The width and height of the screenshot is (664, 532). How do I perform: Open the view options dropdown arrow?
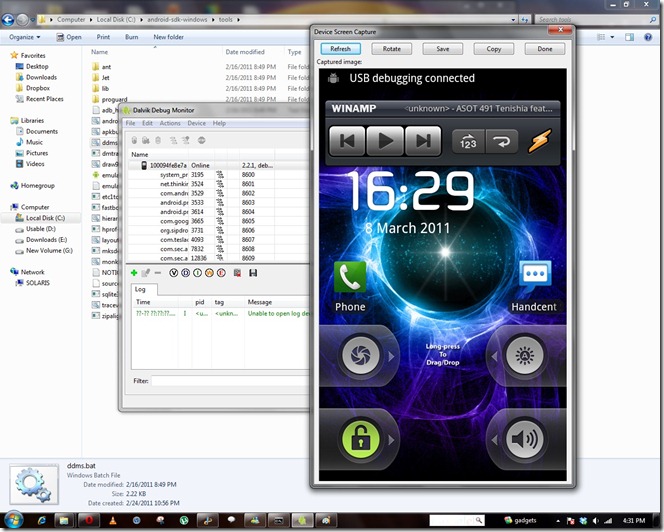pyautogui.click(x=612, y=37)
